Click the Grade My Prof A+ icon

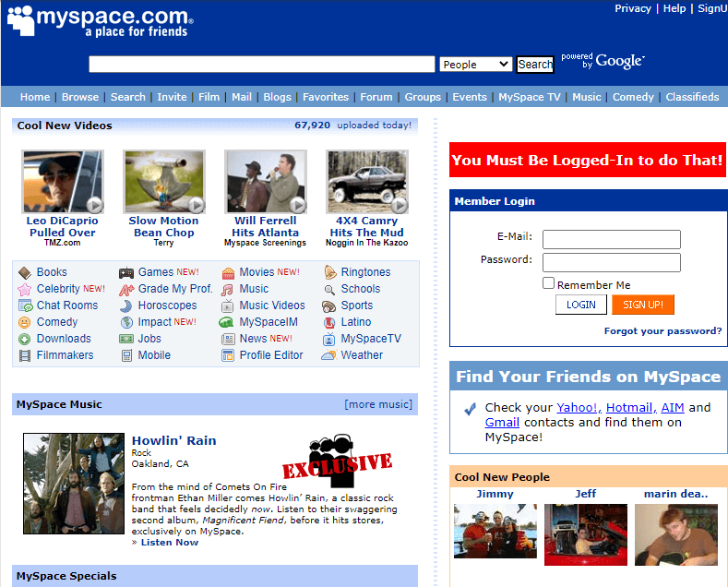tap(126, 289)
